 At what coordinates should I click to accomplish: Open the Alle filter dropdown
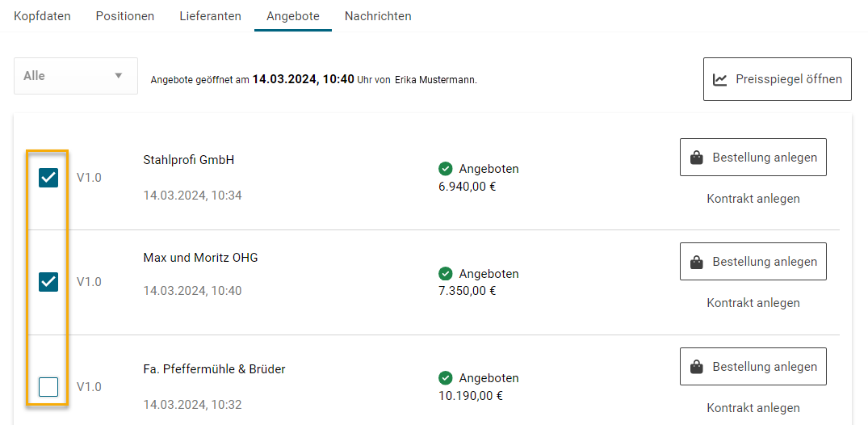click(x=75, y=76)
